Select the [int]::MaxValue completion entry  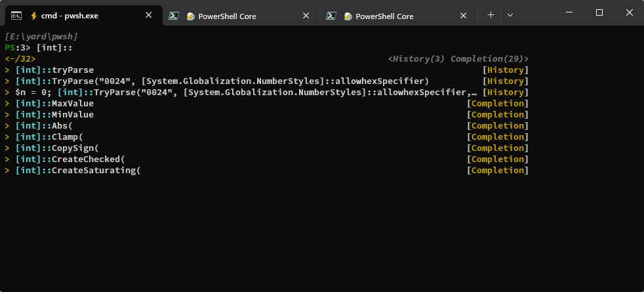[266, 104]
